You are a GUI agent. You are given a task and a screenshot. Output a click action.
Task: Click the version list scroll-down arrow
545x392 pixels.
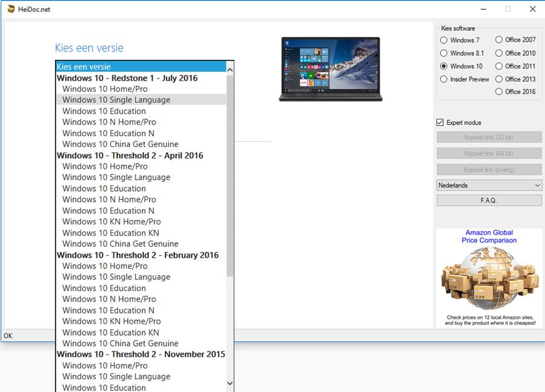230,384
